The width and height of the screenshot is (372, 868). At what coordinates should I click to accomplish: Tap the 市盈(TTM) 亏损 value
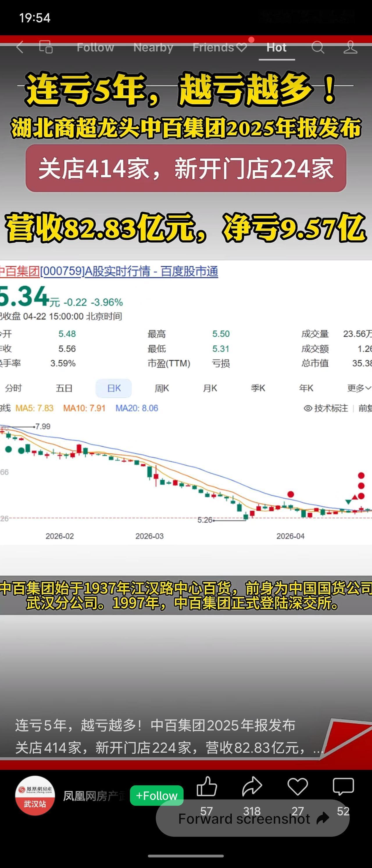point(221,364)
